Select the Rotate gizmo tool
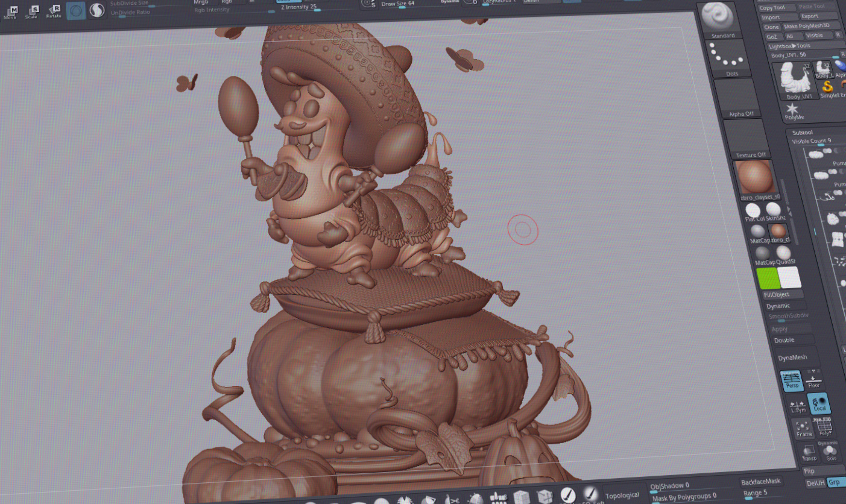The height and width of the screenshot is (504, 846). click(x=54, y=10)
